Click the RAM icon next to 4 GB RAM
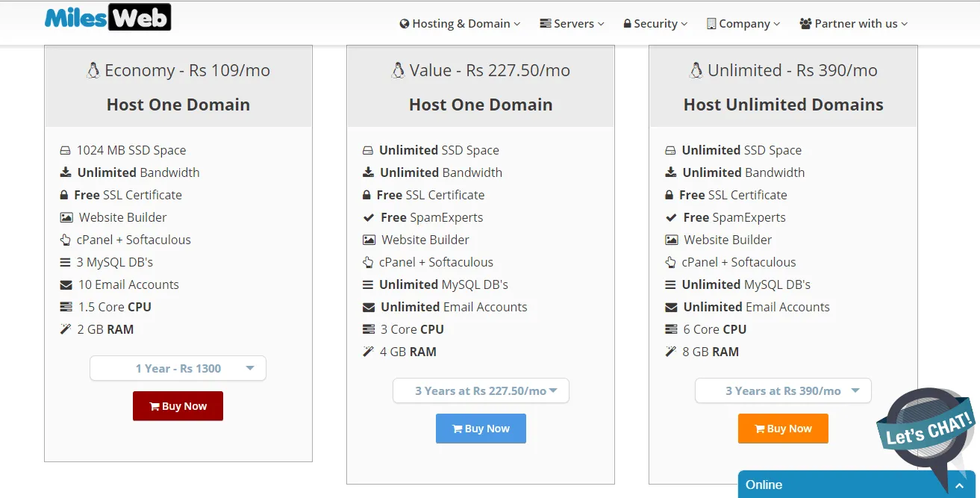The image size is (980, 498). point(368,352)
